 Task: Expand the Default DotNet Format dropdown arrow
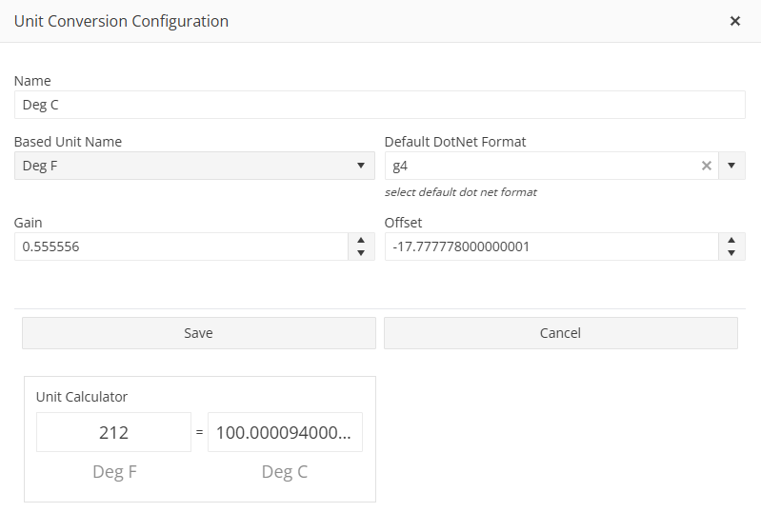click(x=731, y=166)
